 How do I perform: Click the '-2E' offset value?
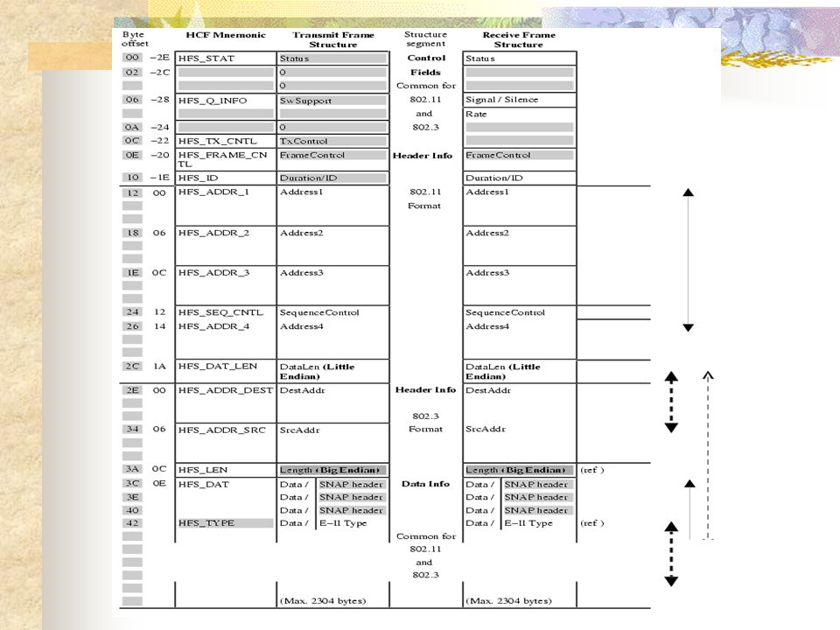pyautogui.click(x=159, y=57)
